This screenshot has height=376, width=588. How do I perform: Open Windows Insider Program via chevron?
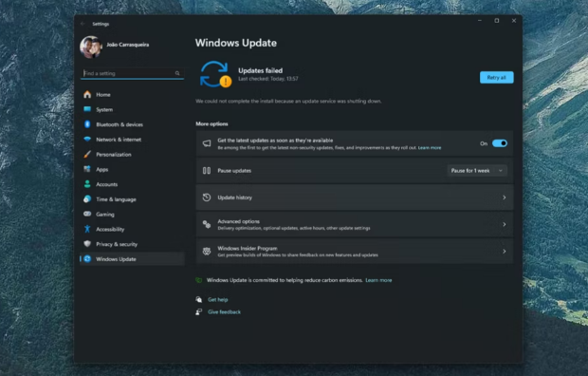click(x=504, y=252)
